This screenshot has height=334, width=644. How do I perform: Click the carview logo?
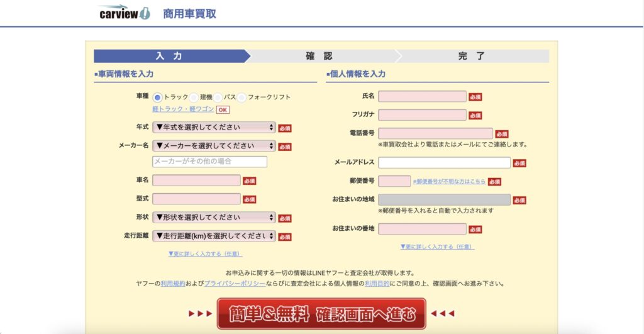coord(125,13)
